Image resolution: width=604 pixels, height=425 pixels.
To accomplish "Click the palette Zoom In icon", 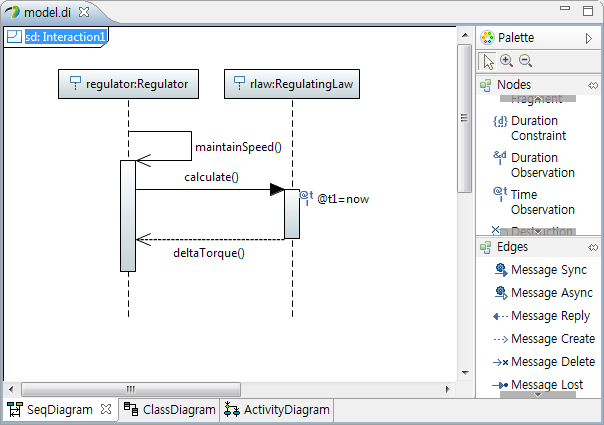I will [x=506, y=61].
